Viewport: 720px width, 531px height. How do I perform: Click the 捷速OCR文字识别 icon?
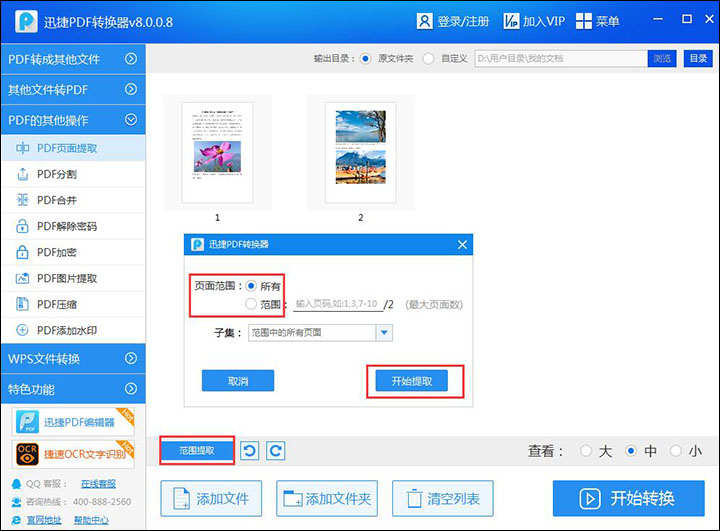tap(27, 454)
